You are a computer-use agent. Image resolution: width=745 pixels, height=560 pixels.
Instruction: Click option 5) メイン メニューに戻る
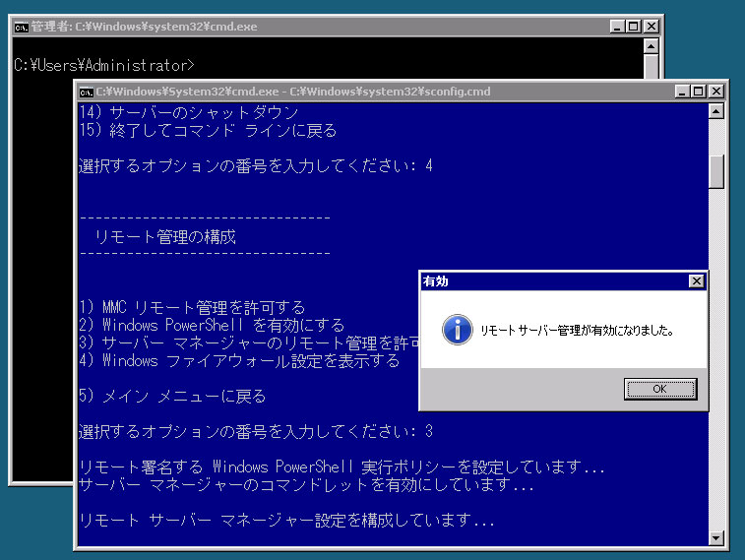point(172,396)
